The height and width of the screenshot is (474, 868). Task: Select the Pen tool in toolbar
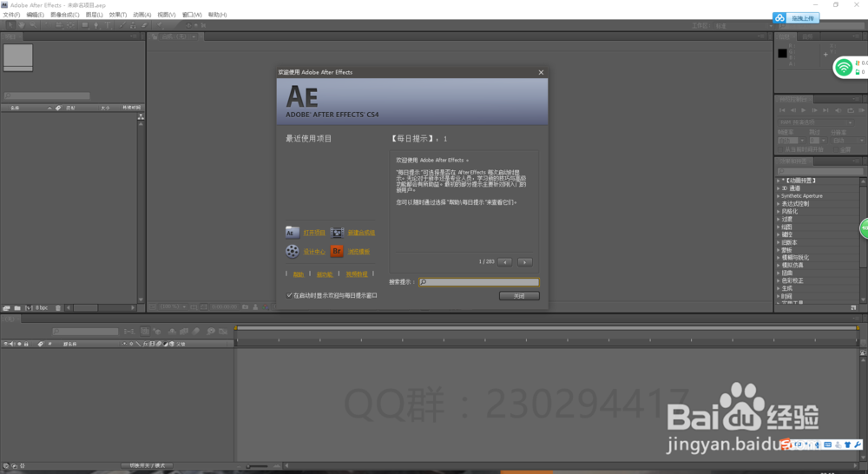[x=96, y=25]
